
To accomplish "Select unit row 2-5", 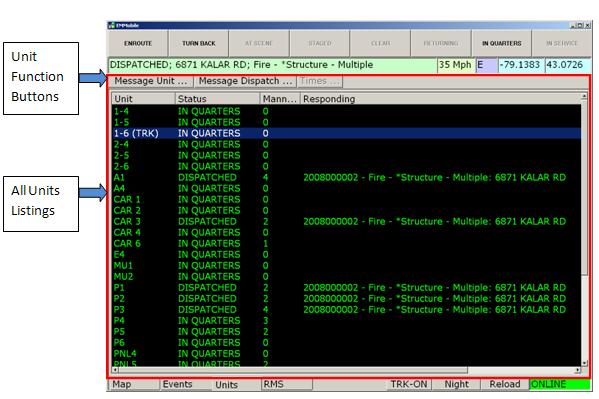I will tap(346, 156).
